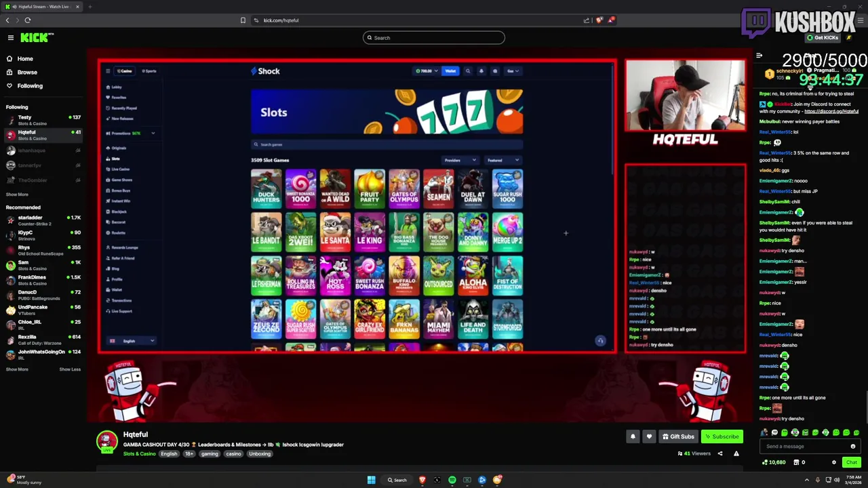Open starladder recommended channel
The height and width of the screenshot is (488, 868).
(x=42, y=220)
